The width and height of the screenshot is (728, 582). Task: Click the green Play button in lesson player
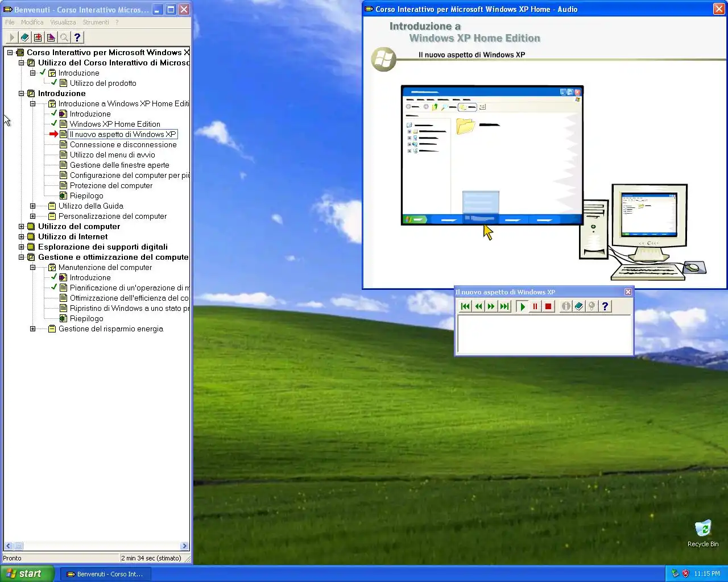click(522, 306)
